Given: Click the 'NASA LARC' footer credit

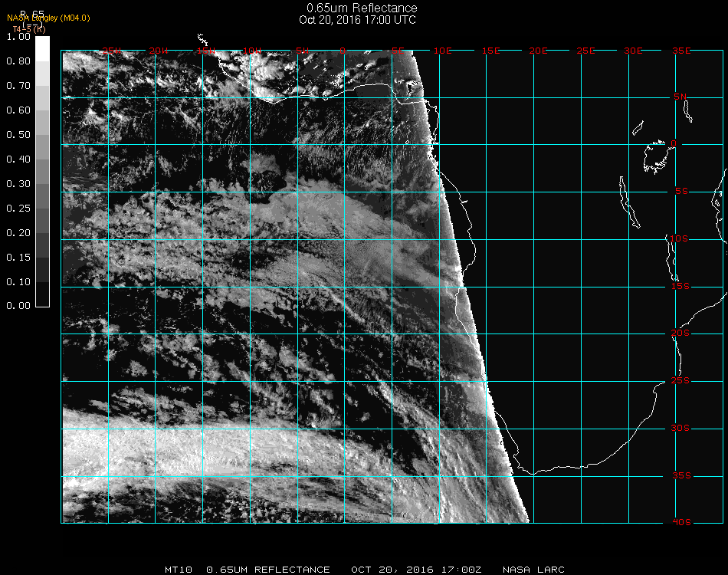Looking at the screenshot, I should pyautogui.click(x=533, y=570).
